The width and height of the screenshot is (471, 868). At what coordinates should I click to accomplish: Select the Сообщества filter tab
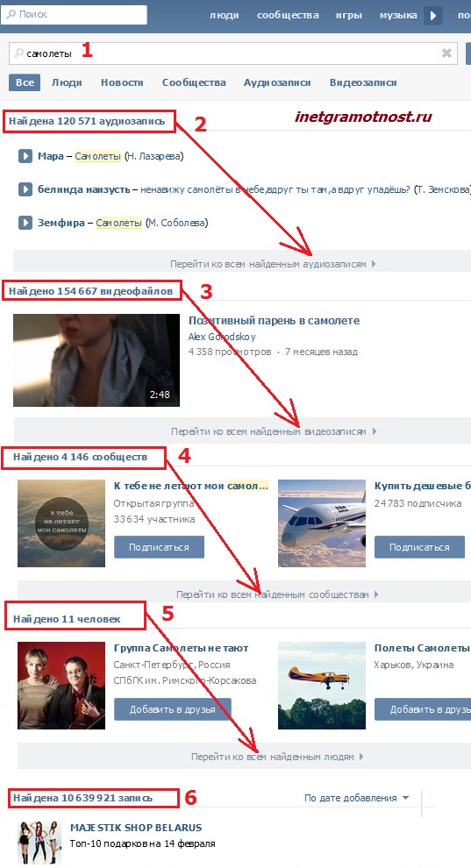point(194,82)
